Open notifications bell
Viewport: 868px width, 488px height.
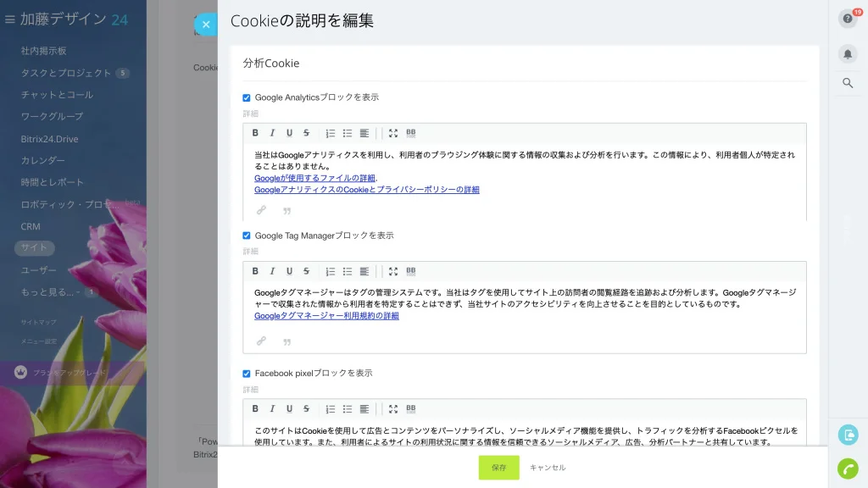point(848,53)
